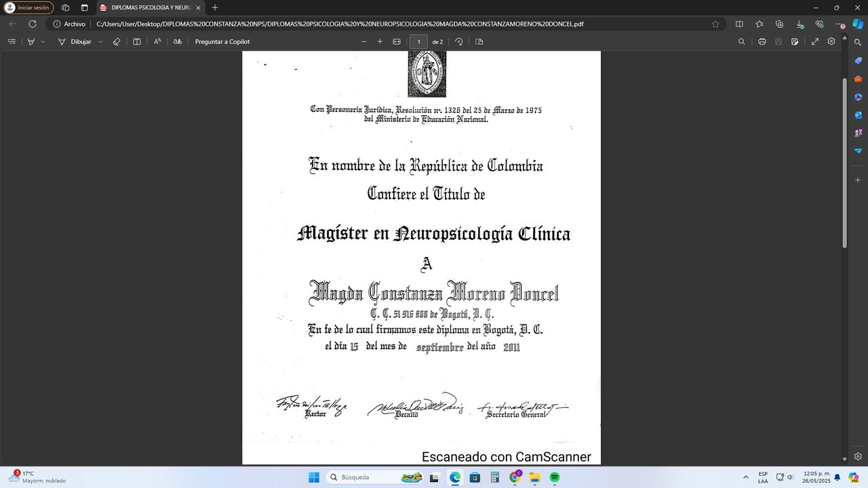Open PDF viewer settings gear
The width and height of the screenshot is (868, 488).
point(831,41)
